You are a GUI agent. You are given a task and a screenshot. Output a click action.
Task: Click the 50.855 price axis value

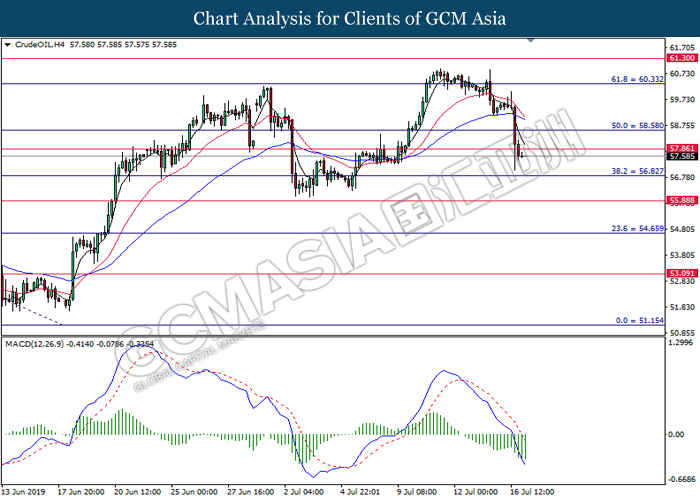click(x=683, y=333)
